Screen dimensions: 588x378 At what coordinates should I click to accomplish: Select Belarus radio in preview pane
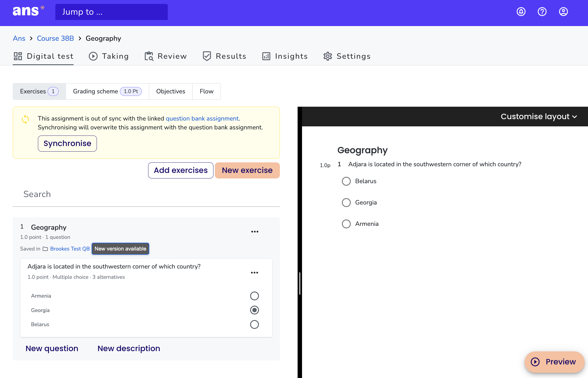[x=346, y=181]
